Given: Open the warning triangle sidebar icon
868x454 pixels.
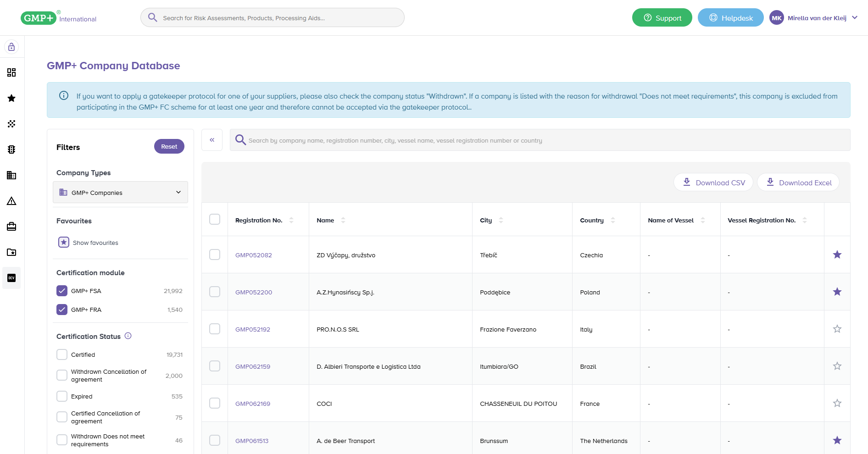Looking at the screenshot, I should (11, 201).
